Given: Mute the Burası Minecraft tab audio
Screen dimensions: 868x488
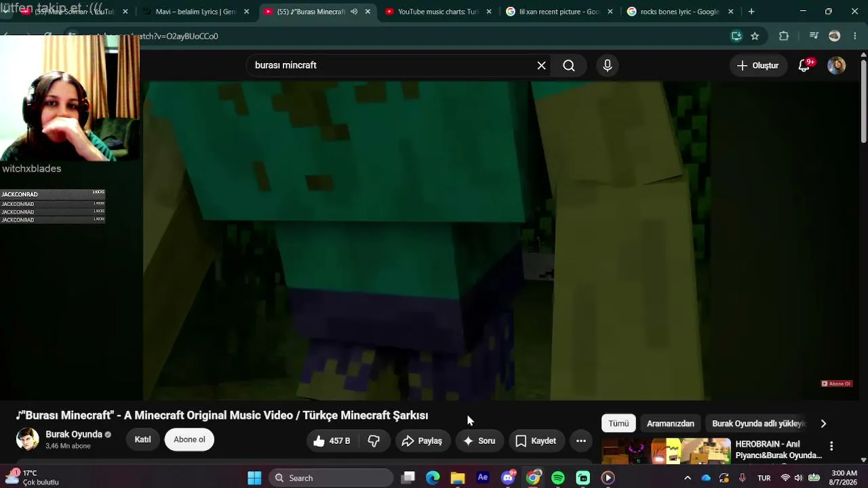Looking at the screenshot, I should point(354,12).
